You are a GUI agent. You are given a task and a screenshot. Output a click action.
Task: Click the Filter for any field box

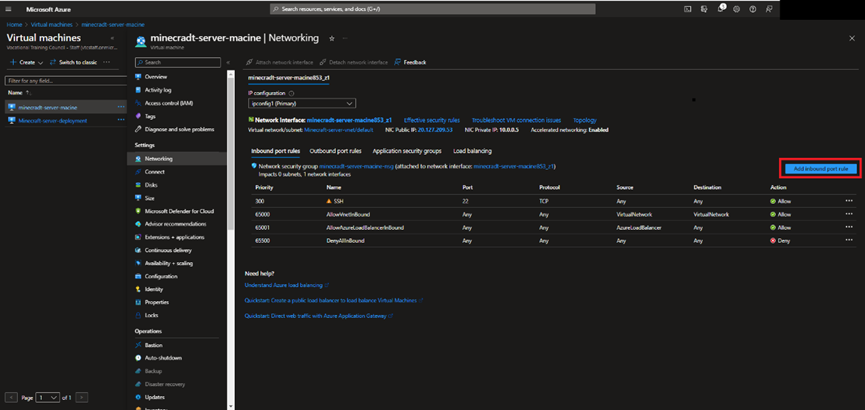[65, 81]
